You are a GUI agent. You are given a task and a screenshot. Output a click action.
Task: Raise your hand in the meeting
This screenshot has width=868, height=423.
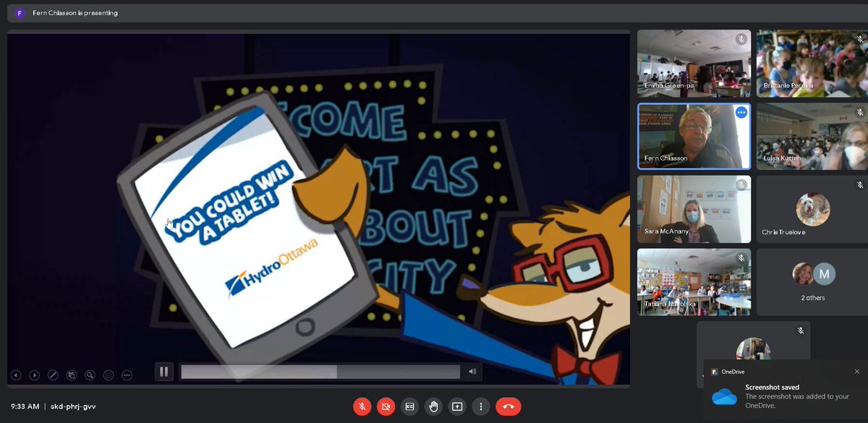(433, 406)
